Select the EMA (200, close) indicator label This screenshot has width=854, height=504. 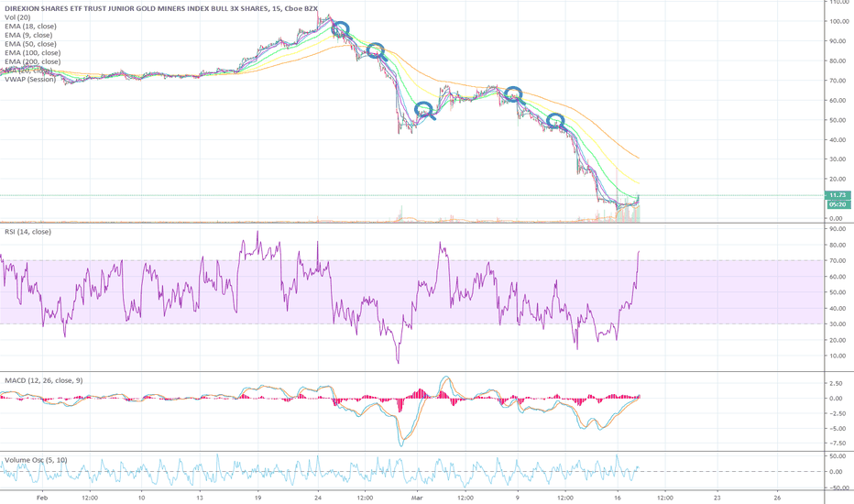point(33,61)
